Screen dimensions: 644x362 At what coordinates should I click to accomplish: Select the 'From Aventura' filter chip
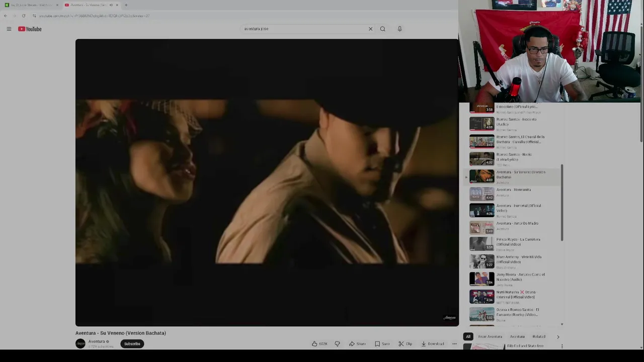pos(490,337)
